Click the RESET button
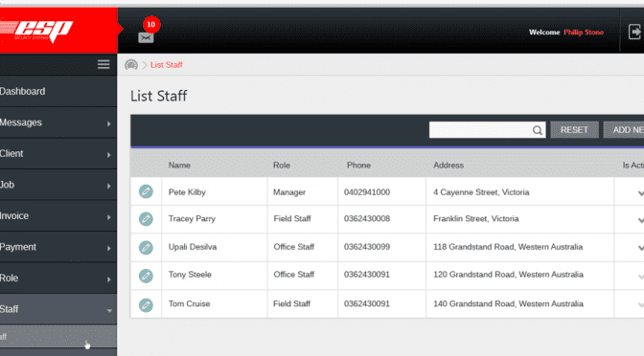Image resolution: width=644 pixels, height=356 pixels. point(574,130)
